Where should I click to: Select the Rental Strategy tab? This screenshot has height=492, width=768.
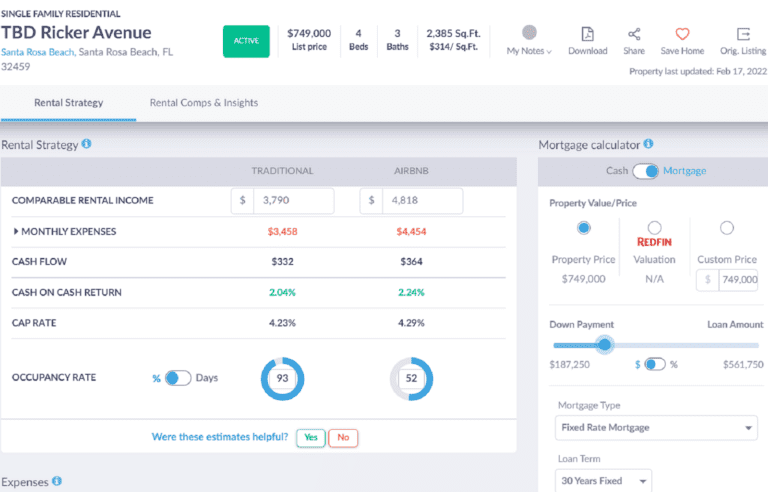click(x=68, y=103)
